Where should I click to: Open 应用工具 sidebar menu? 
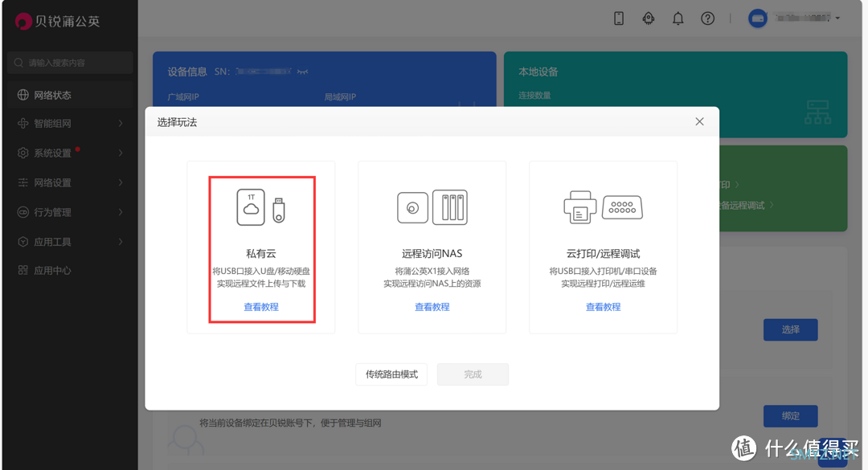click(70, 242)
